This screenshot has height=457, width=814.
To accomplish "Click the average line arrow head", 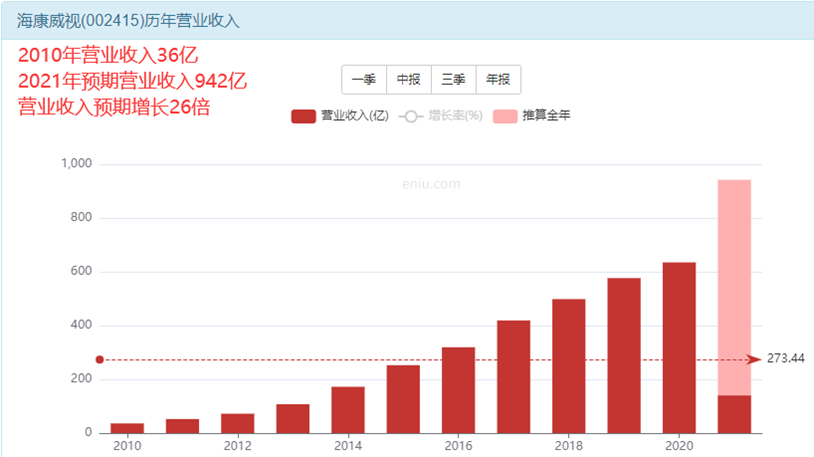I will tap(754, 359).
